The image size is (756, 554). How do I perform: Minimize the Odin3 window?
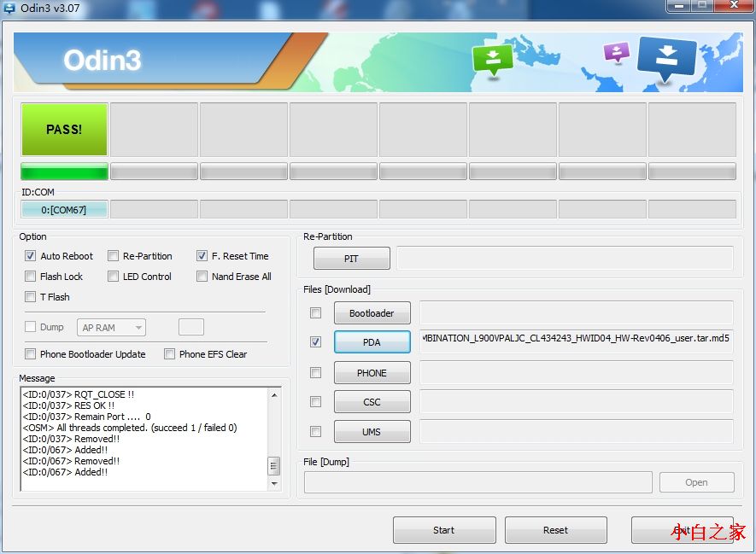coord(679,5)
